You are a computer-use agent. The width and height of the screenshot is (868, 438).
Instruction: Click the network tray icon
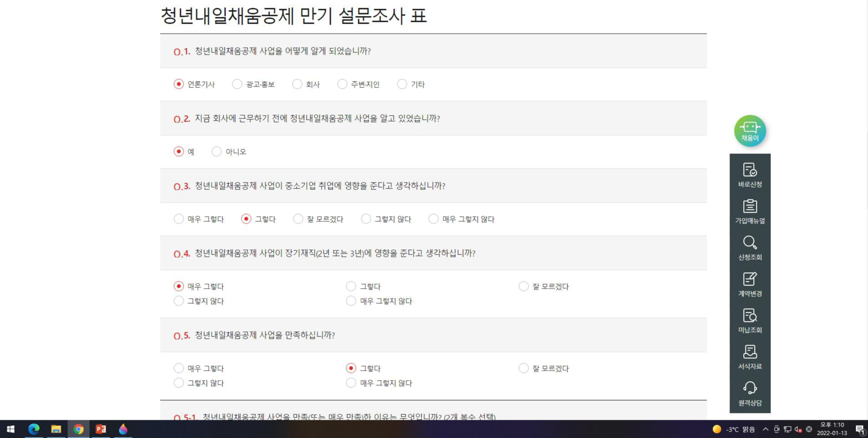click(787, 429)
